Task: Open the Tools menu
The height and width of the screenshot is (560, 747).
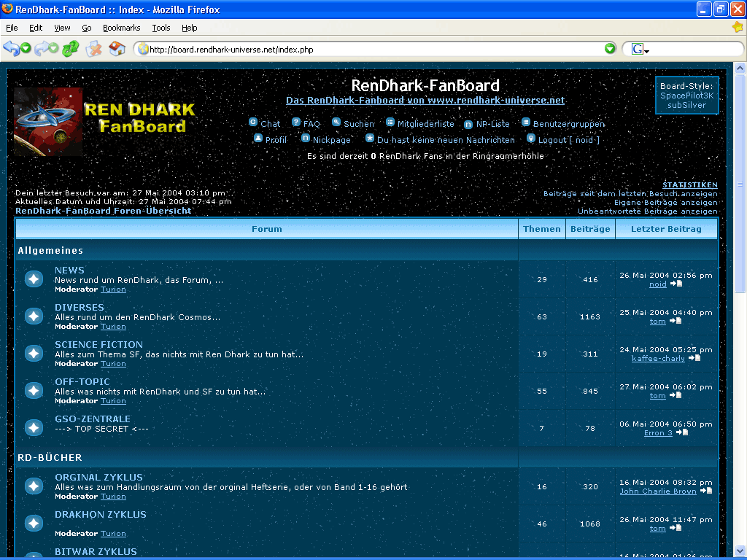Action: coord(160,28)
